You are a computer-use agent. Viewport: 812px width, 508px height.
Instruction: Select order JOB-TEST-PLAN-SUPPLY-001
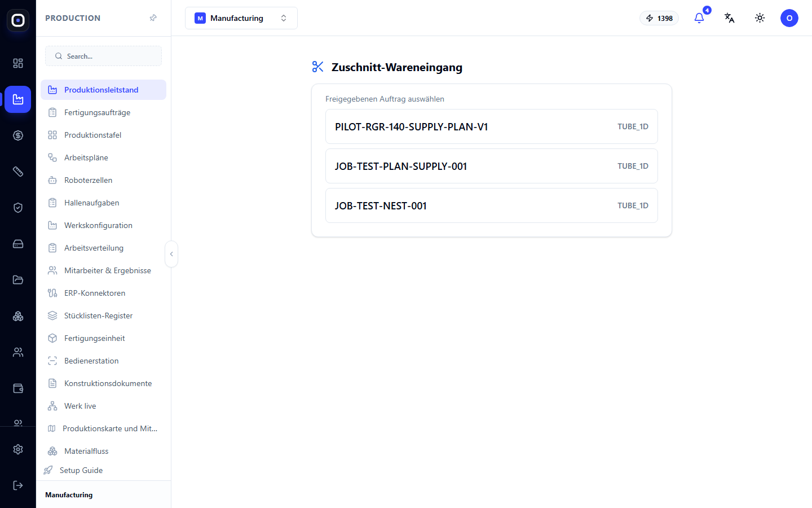tap(492, 166)
